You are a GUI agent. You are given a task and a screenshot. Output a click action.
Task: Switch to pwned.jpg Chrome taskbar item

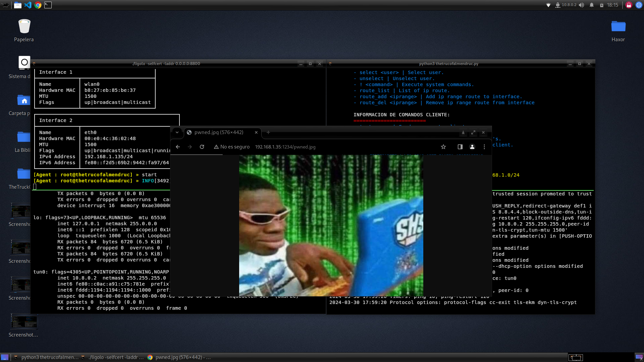click(180, 357)
